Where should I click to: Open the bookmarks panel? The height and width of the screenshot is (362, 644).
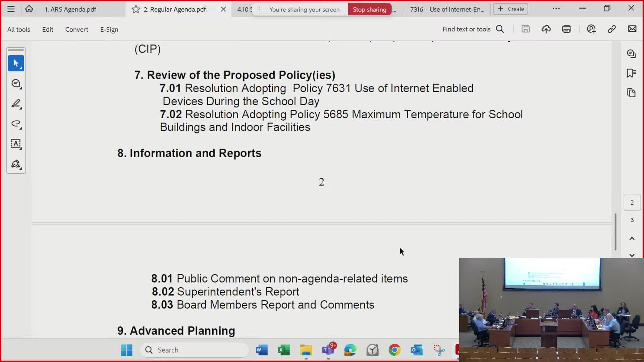click(631, 73)
